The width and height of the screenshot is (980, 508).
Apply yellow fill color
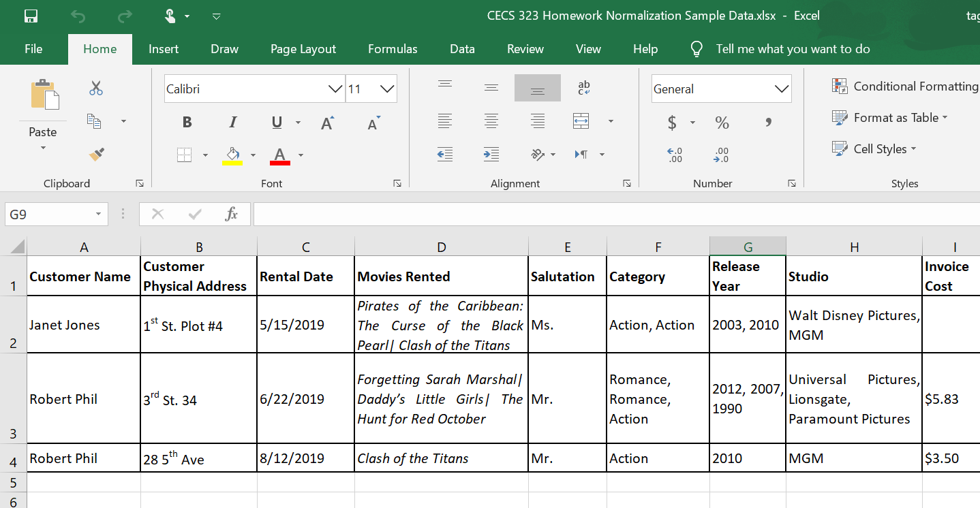coord(232,156)
